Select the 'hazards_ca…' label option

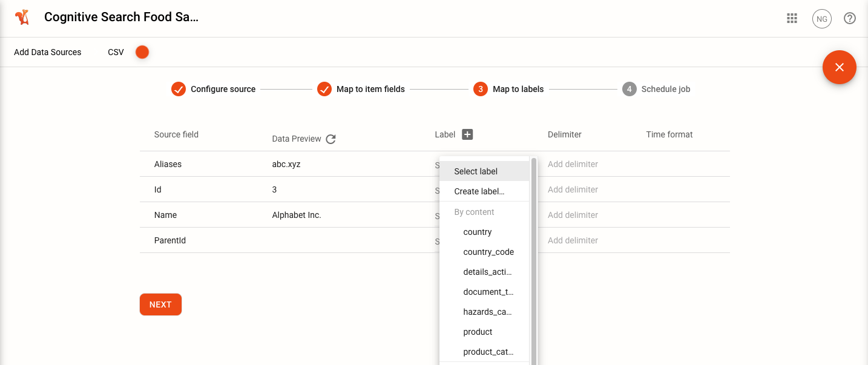(484, 312)
